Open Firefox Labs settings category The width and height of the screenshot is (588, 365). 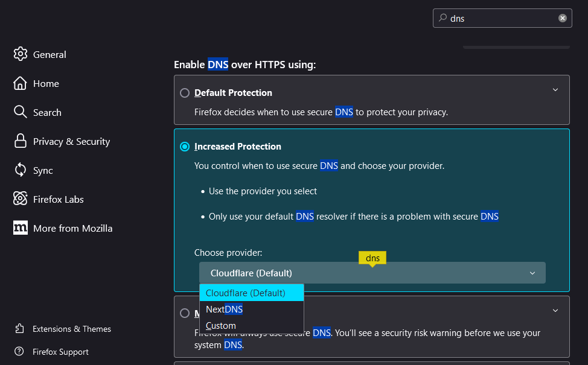pyautogui.click(x=59, y=199)
